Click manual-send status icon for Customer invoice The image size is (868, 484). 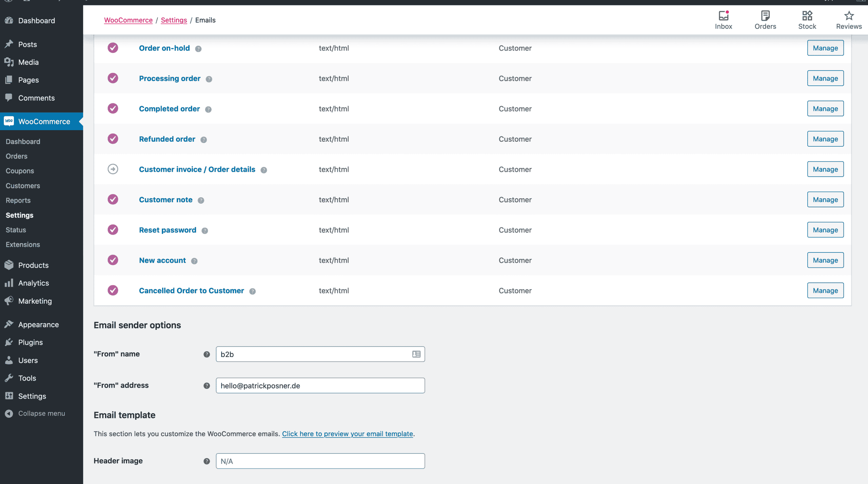tap(113, 169)
